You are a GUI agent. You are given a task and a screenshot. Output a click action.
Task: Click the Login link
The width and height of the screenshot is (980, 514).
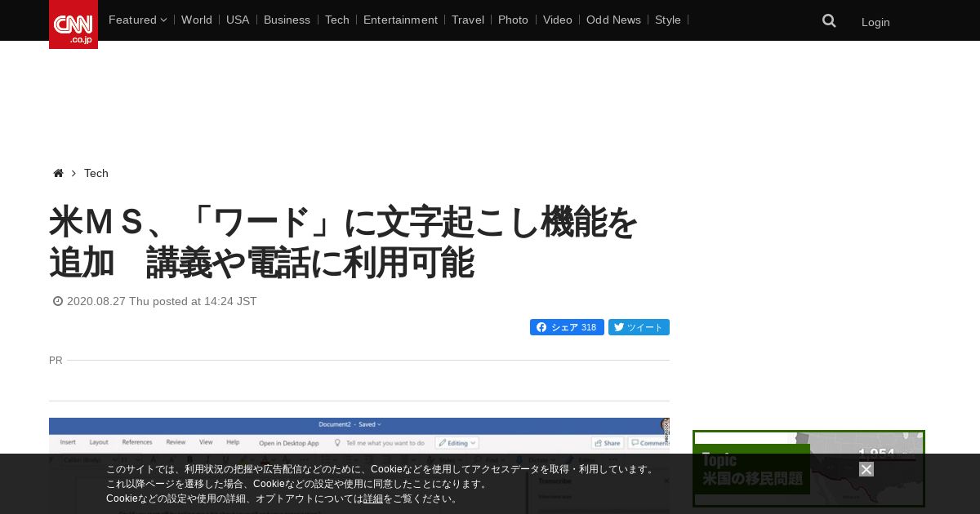(875, 22)
